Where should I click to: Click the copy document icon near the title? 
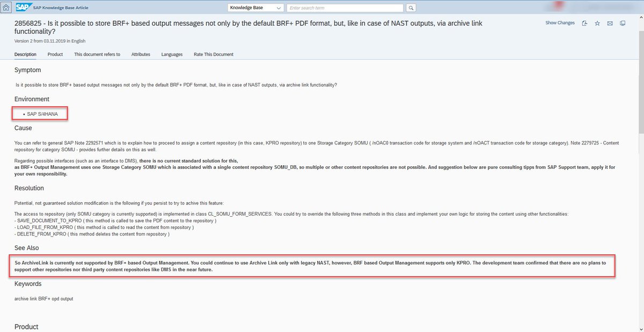[623, 23]
